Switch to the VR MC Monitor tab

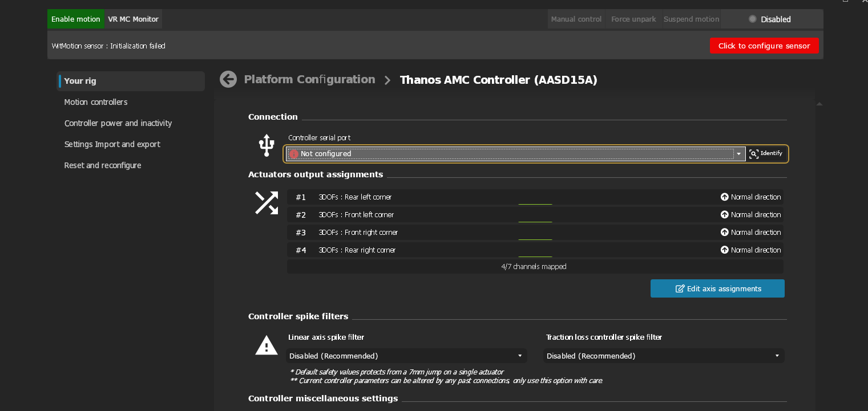tap(133, 19)
